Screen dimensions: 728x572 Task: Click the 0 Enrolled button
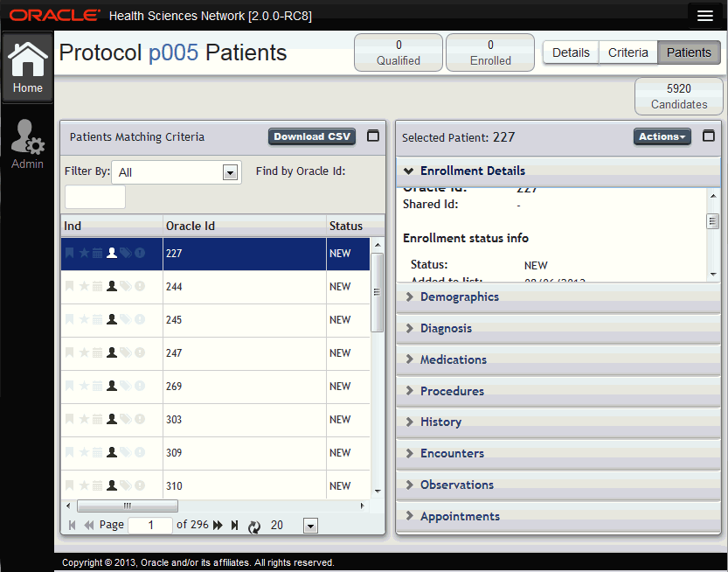point(490,52)
